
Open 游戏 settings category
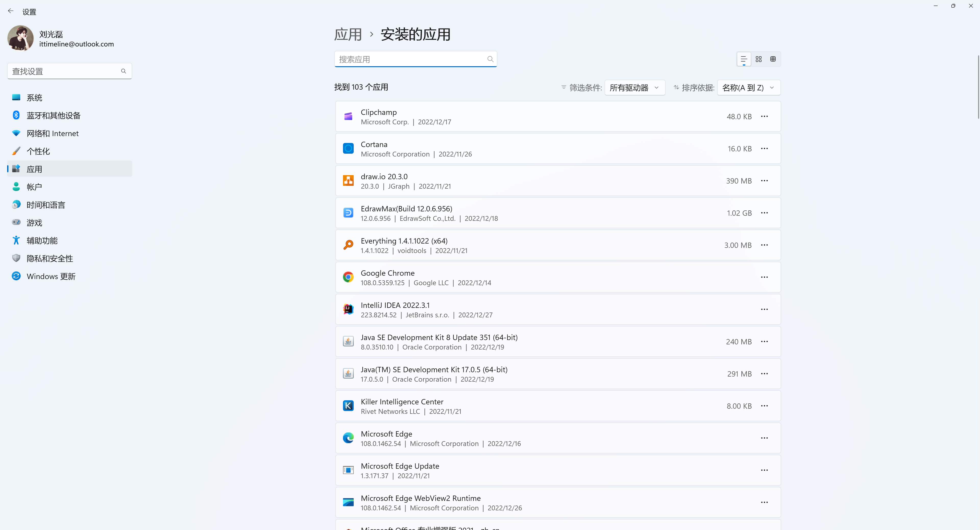pos(70,223)
